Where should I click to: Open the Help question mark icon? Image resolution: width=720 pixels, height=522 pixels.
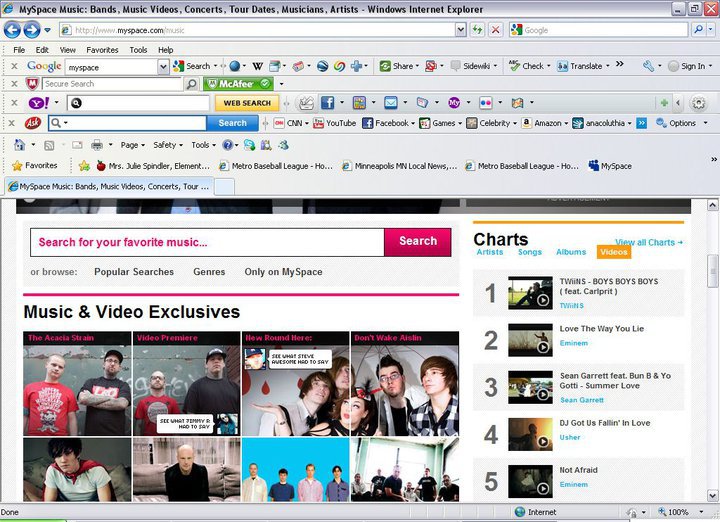click(227, 145)
